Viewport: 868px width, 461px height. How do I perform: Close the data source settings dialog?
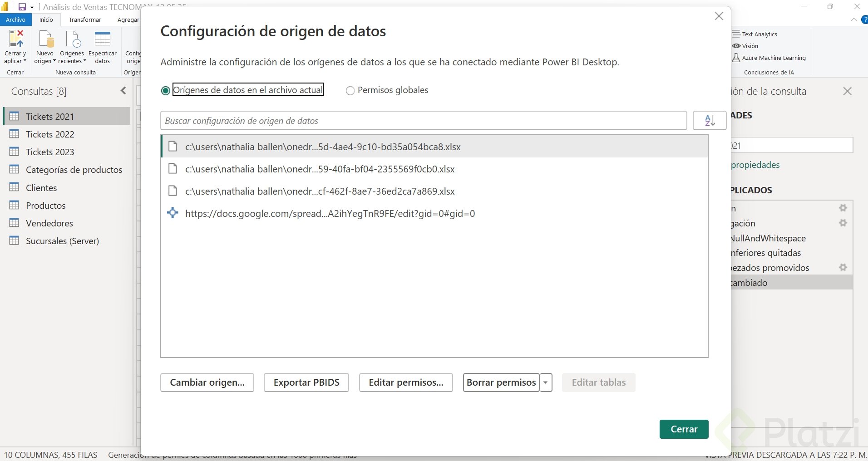tap(719, 16)
